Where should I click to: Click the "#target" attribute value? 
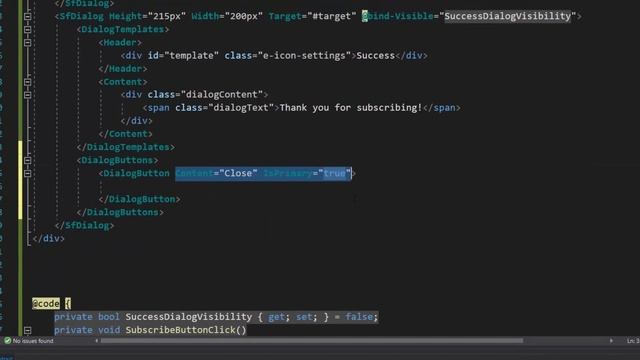331,16
